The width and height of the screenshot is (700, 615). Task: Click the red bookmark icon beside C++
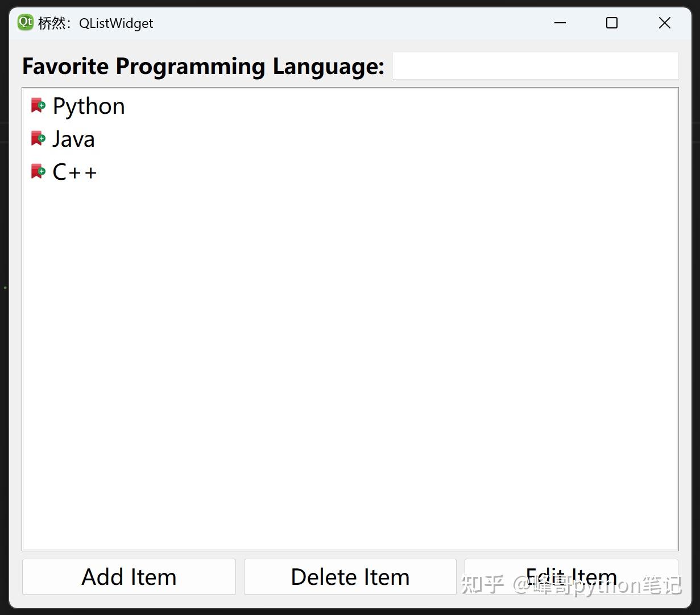pyautogui.click(x=38, y=172)
